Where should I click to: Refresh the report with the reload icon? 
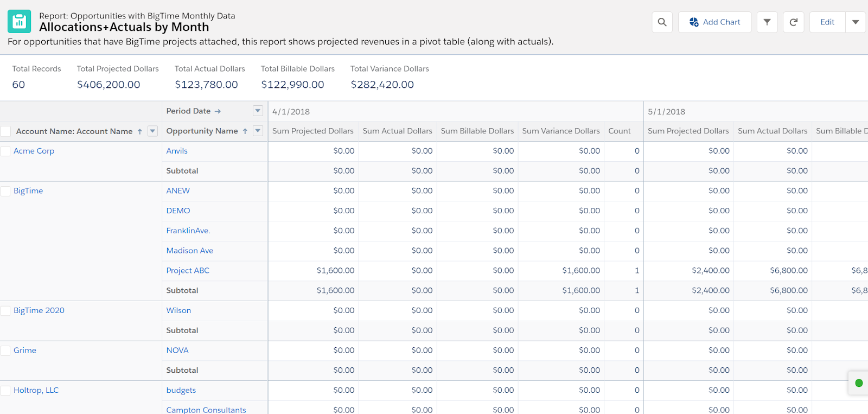(793, 22)
